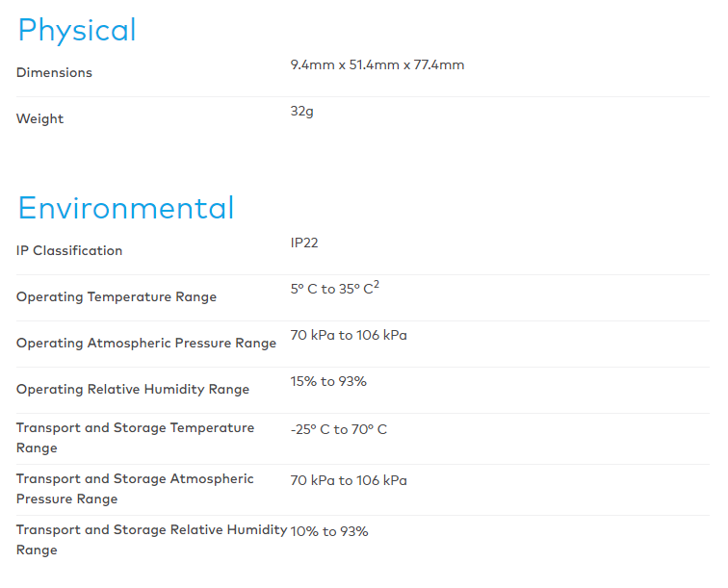Image resolution: width=728 pixels, height=588 pixels.
Task: Select the 15% to 93% humidity value
Action: 328,382
